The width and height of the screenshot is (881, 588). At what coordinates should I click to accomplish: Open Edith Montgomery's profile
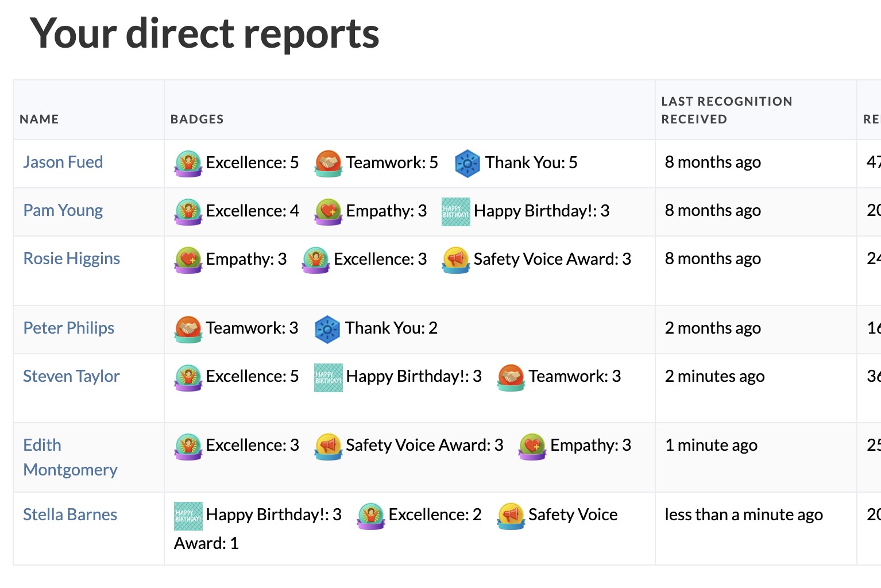click(70, 457)
